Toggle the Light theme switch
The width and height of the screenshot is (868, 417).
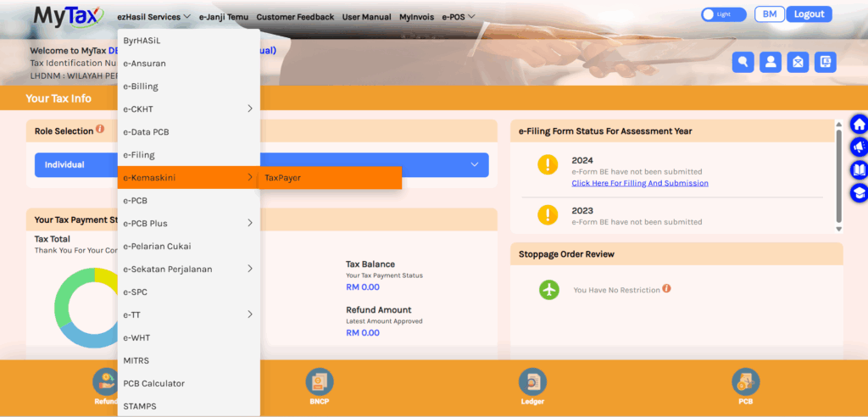(x=724, y=14)
